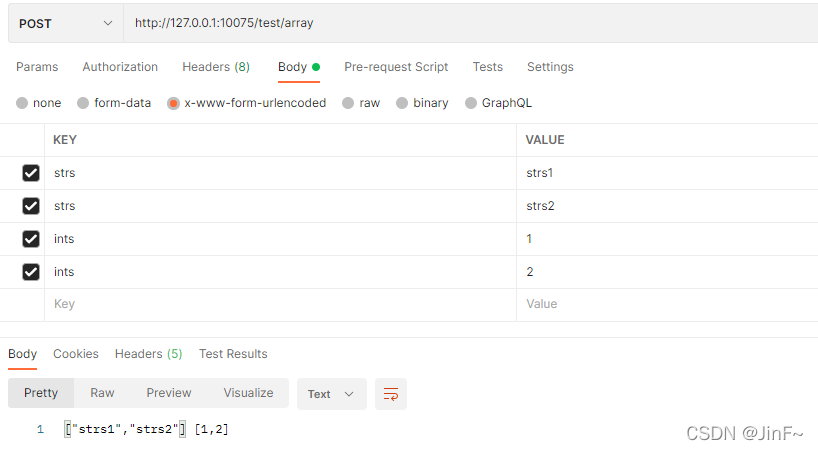Choose the Visualize response view

click(x=248, y=393)
